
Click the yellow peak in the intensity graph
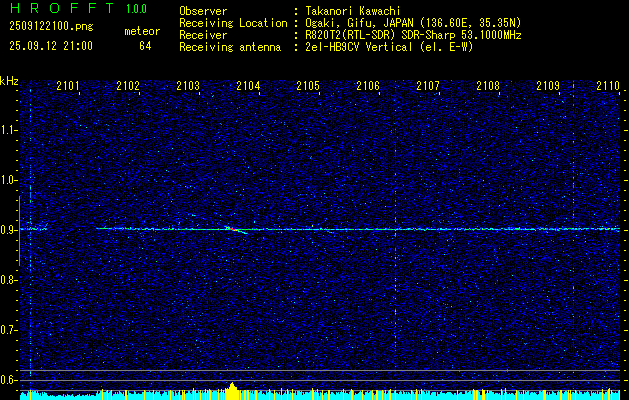(232, 391)
